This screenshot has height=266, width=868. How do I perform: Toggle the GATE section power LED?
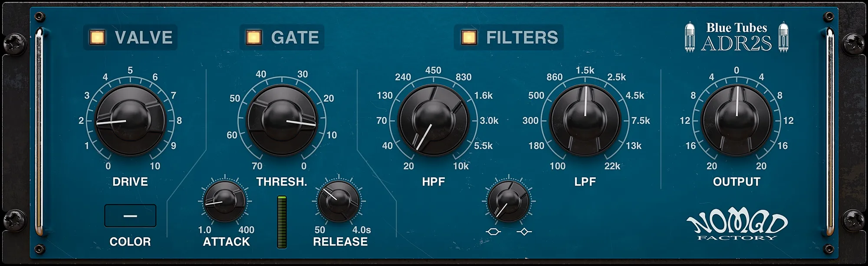(x=253, y=37)
